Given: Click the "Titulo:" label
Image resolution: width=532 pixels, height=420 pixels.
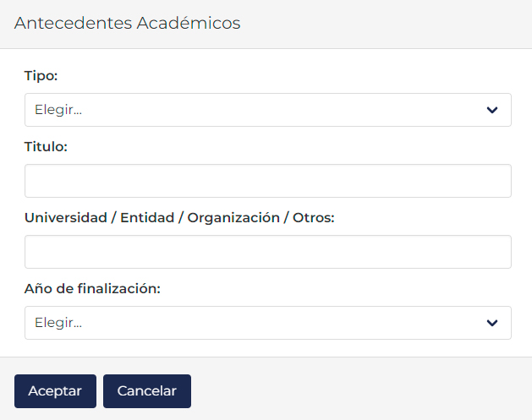Looking at the screenshot, I should [46, 147].
